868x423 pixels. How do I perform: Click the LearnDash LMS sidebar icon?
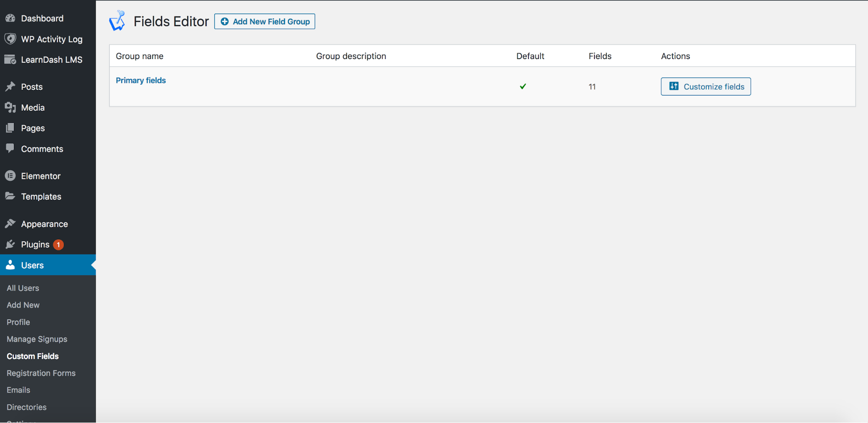click(x=10, y=59)
